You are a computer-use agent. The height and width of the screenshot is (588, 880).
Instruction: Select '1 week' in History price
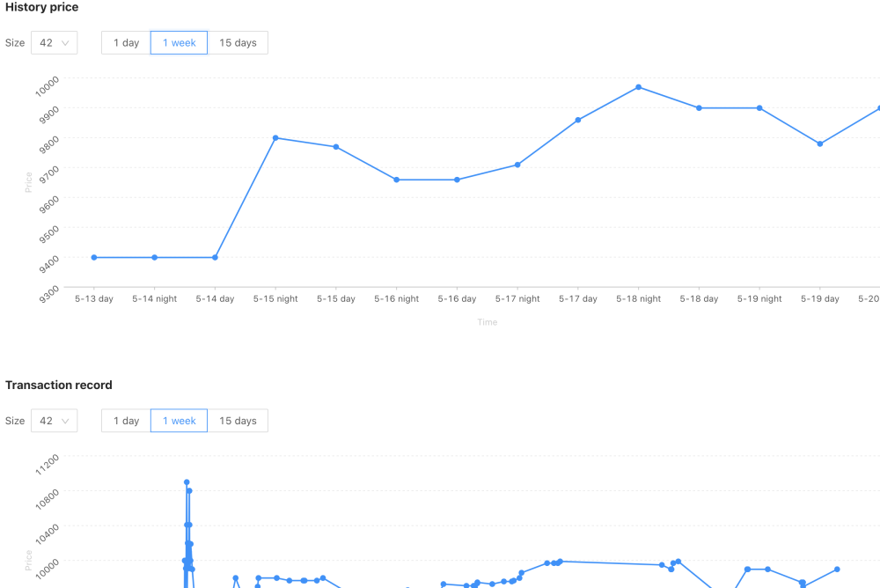(x=179, y=43)
